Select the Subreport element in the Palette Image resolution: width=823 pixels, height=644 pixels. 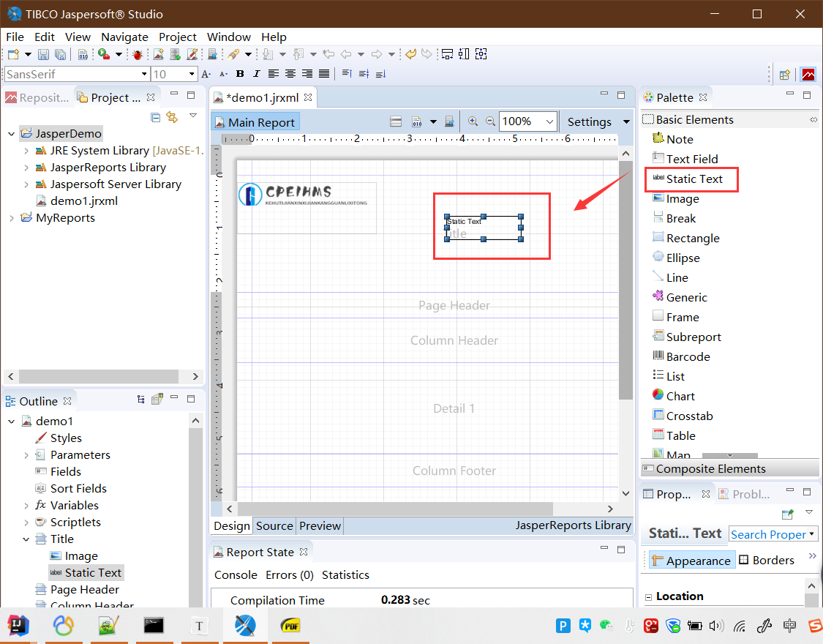[x=691, y=336]
